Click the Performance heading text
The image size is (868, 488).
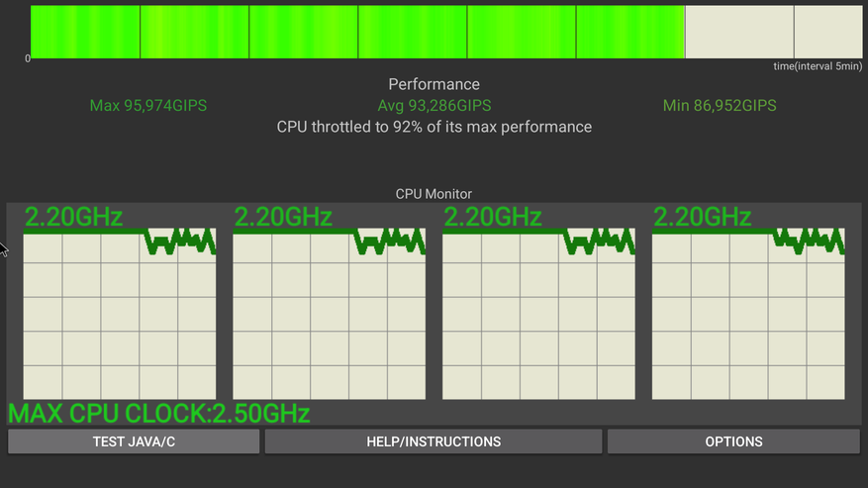pos(434,85)
